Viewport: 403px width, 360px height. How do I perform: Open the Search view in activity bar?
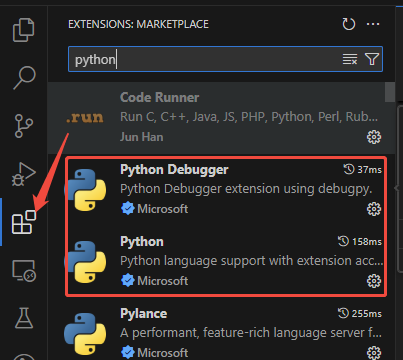[x=24, y=77]
